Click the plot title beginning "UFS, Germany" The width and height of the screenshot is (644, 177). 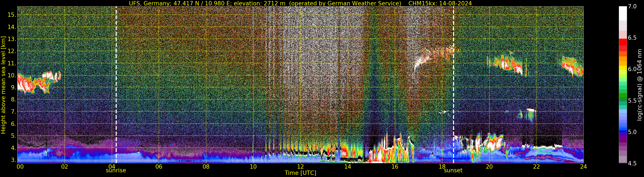265,3
